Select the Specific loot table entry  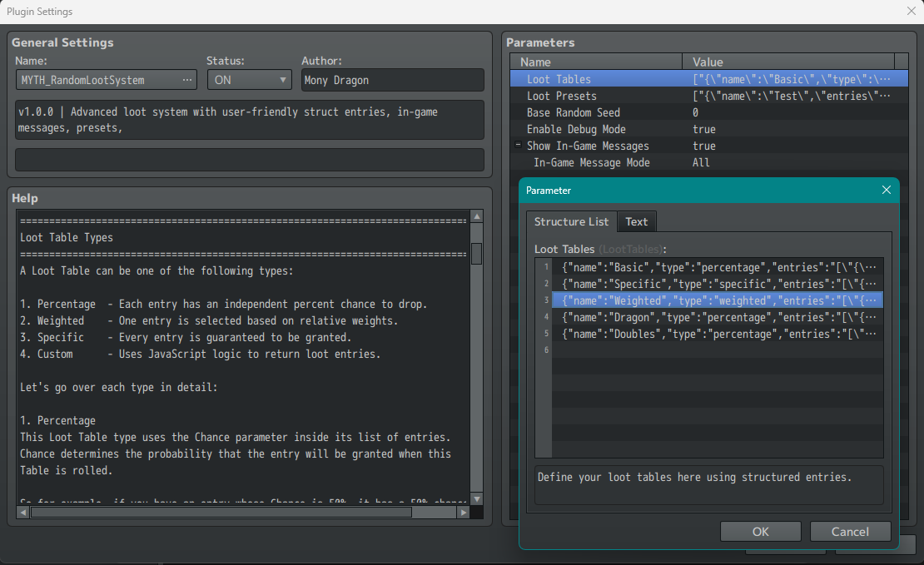coord(718,284)
